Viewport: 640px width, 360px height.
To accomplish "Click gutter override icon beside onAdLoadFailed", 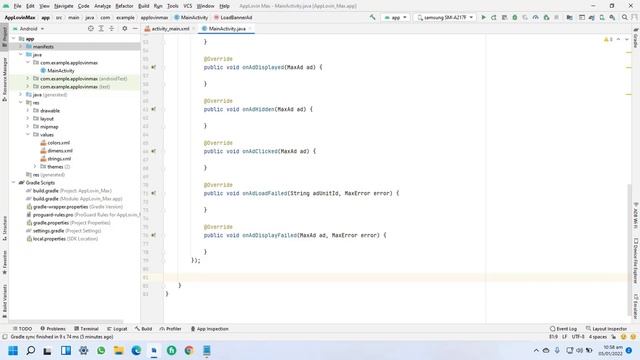I will click(x=153, y=193).
